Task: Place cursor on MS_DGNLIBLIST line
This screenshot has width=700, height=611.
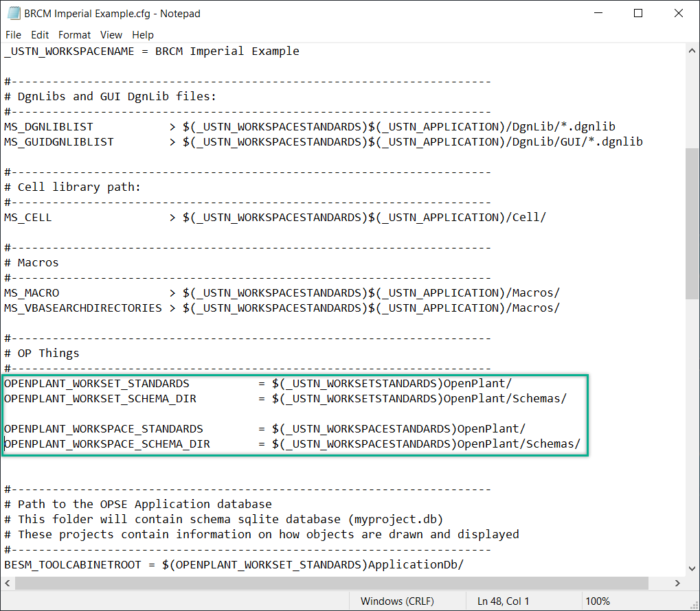Action: (310, 127)
